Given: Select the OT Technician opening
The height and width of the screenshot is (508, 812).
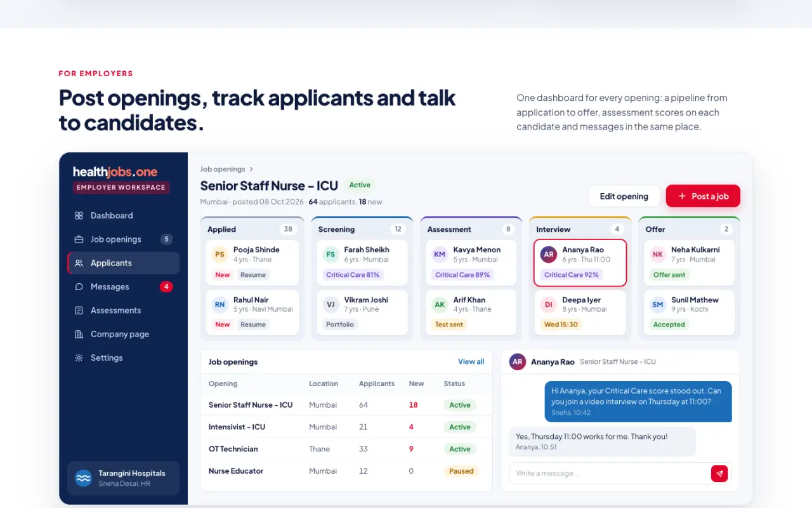Looking at the screenshot, I should tap(346, 449).
